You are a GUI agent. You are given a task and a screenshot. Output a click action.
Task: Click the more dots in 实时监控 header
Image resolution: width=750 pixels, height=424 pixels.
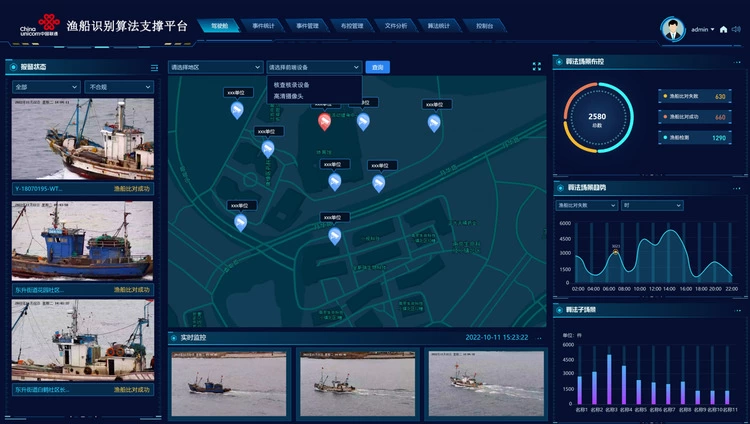[537, 338]
